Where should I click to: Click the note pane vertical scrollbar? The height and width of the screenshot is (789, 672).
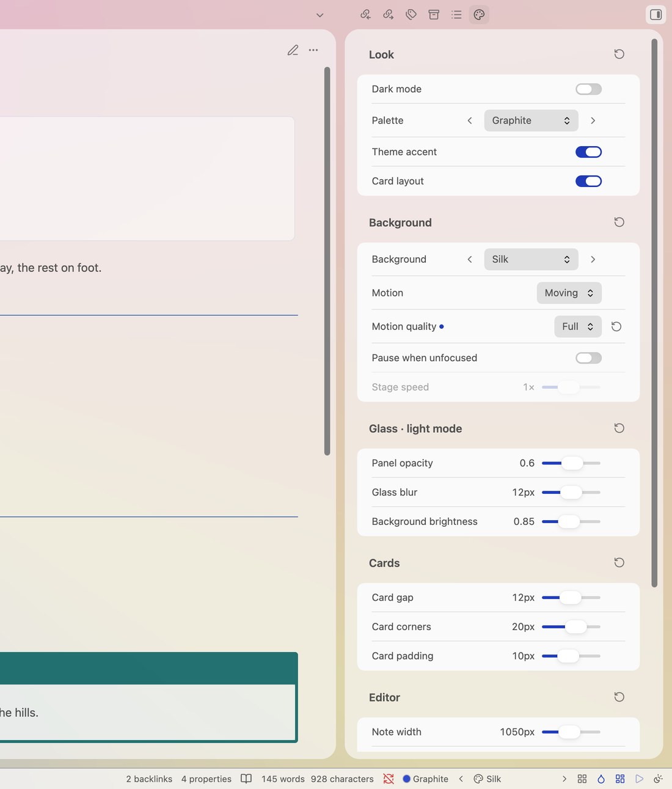327,261
